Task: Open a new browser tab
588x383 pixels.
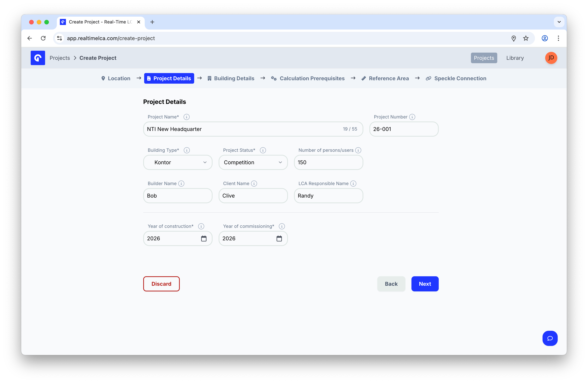Action: click(x=152, y=22)
